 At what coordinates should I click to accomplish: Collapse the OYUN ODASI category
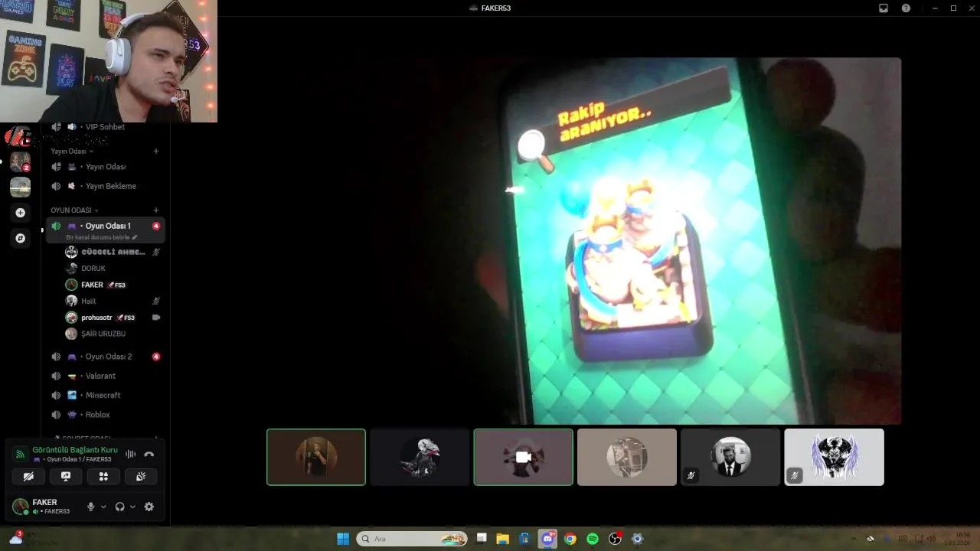pos(74,210)
